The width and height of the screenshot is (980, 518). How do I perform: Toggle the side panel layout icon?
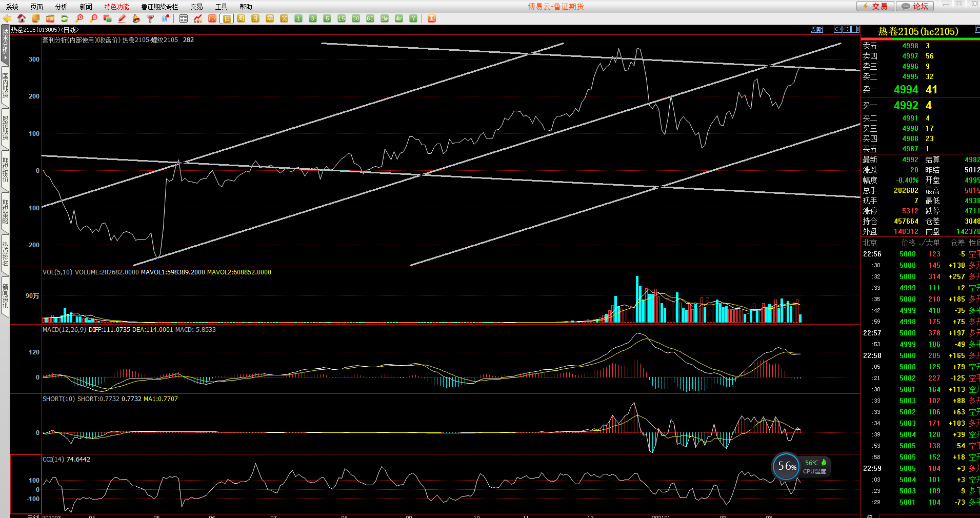point(855,29)
